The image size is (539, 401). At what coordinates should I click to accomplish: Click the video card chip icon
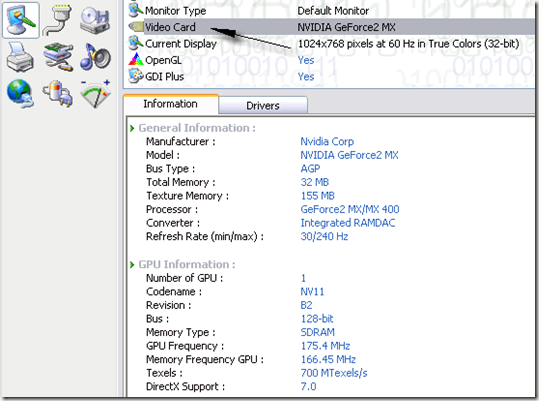(x=136, y=27)
